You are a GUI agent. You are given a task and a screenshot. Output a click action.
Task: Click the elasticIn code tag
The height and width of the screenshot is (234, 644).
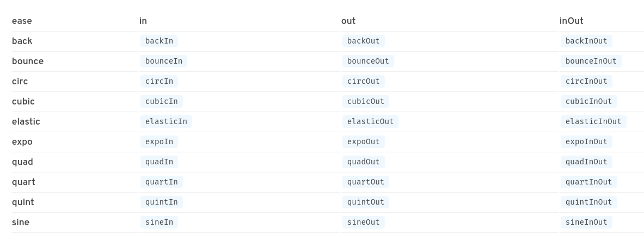coord(166,121)
